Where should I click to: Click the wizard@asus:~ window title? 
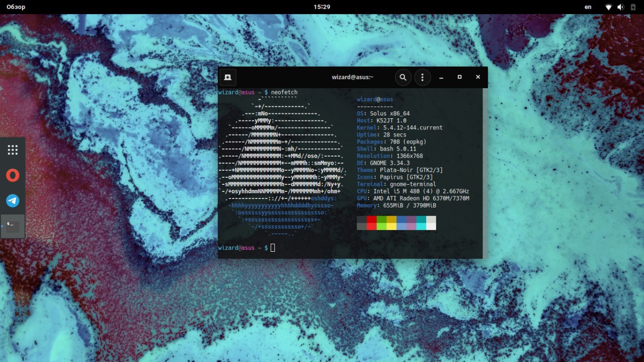(352, 77)
